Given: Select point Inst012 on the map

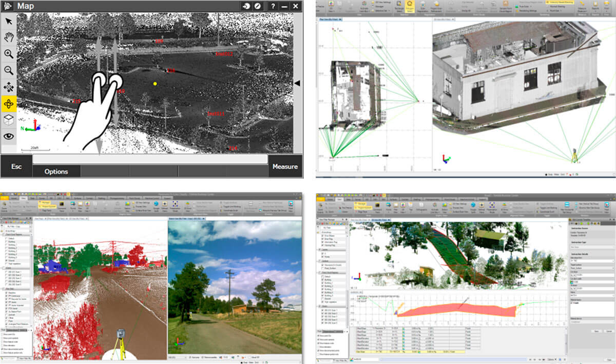Looking at the screenshot, I should point(224,53).
